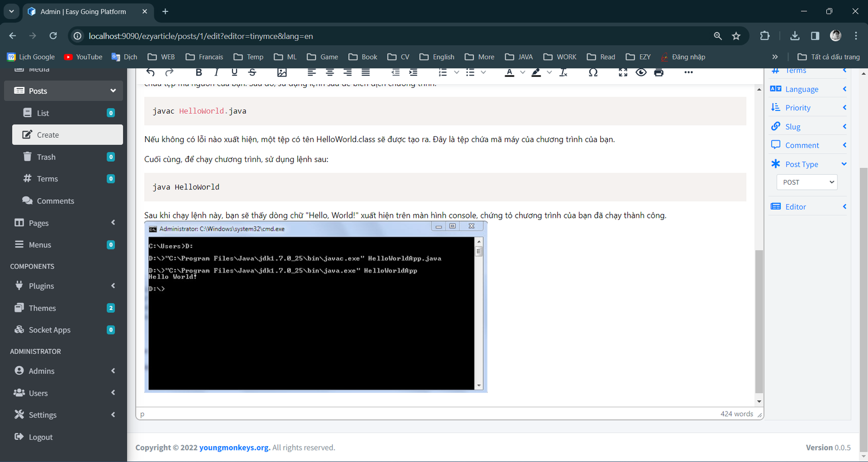Expand the Slug panel
This screenshot has height=462, width=868.
(809, 126)
